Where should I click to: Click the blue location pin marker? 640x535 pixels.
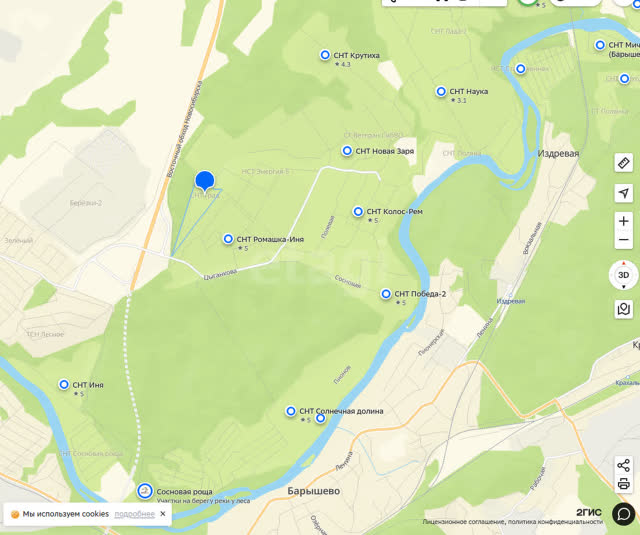point(205,181)
